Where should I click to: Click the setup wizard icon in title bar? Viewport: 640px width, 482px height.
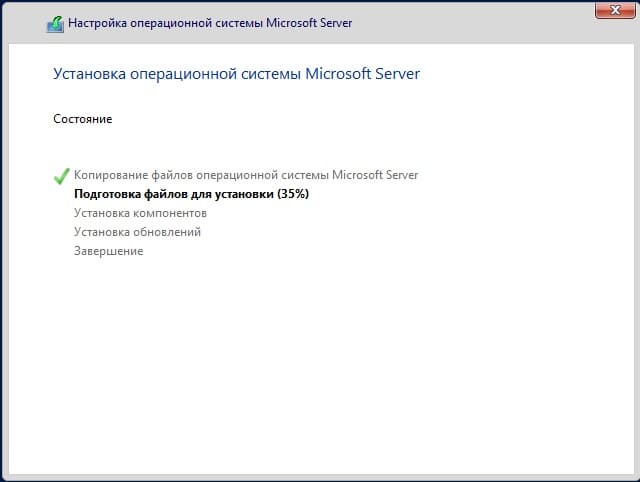coord(55,24)
